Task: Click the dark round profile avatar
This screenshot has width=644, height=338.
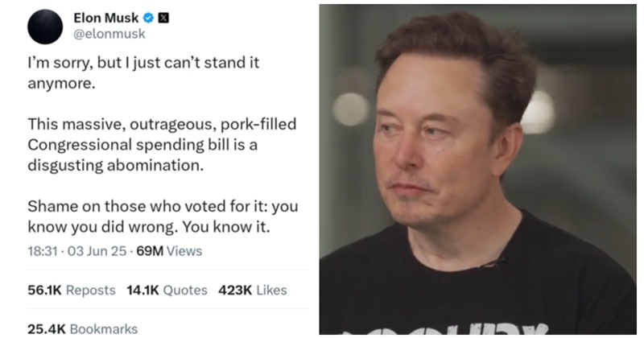Action: coord(45,27)
